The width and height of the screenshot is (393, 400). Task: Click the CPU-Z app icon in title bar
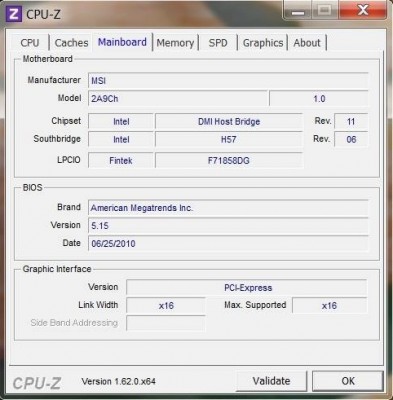pyautogui.click(x=14, y=14)
